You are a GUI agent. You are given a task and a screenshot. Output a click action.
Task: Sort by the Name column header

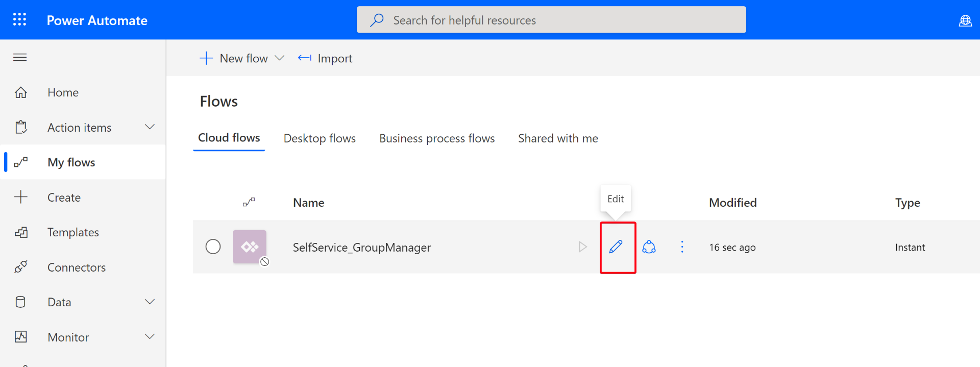[x=309, y=203]
